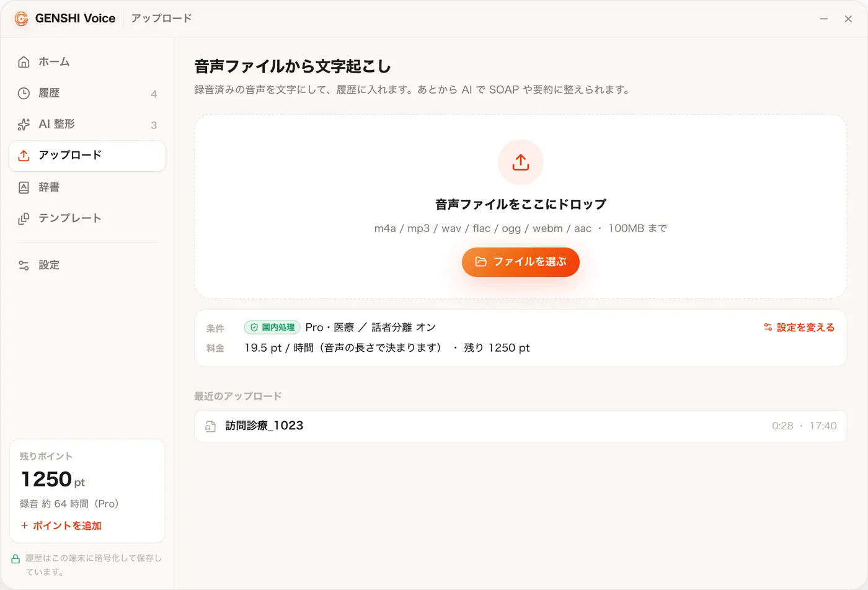Click the ファイルを選ぶ button
This screenshot has height=590, width=868.
pyautogui.click(x=521, y=262)
